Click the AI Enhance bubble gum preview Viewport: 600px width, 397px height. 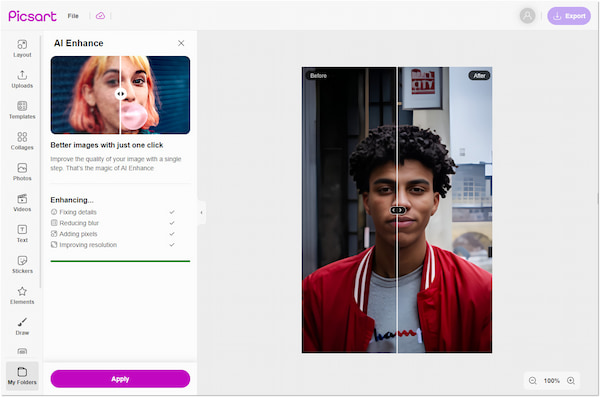(x=120, y=95)
